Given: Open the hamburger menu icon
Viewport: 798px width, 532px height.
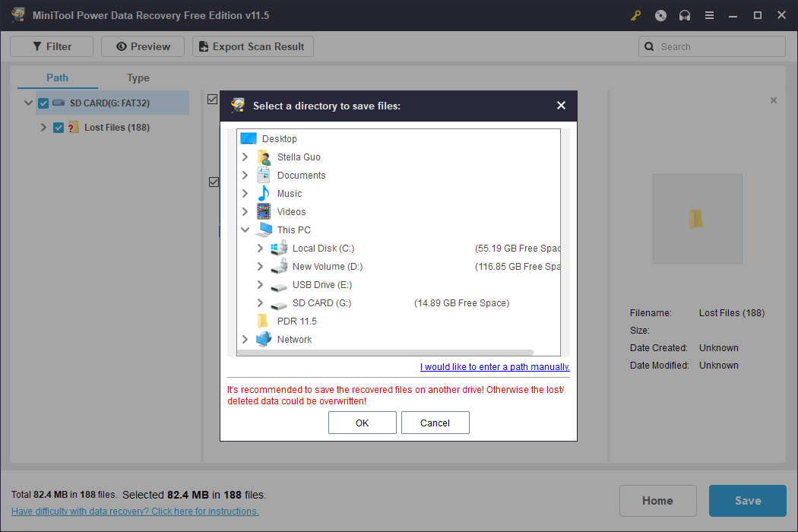Looking at the screenshot, I should click(x=709, y=15).
